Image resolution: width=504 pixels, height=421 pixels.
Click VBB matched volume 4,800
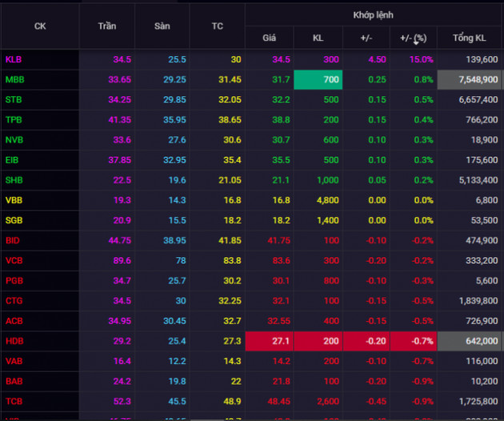pos(327,200)
